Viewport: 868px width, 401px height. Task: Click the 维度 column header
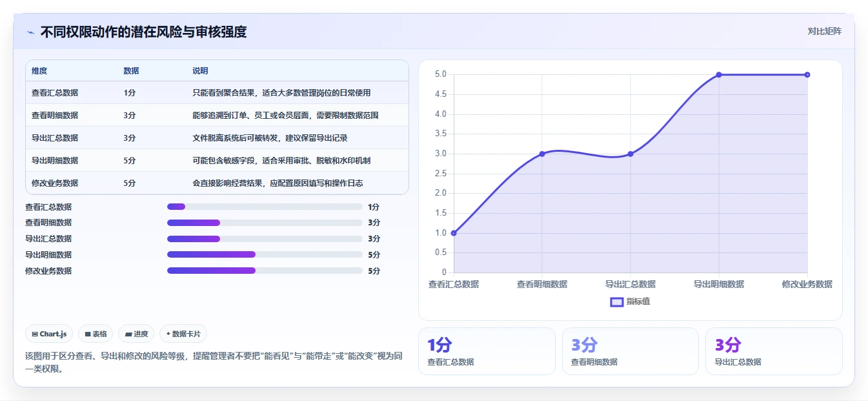(39, 70)
